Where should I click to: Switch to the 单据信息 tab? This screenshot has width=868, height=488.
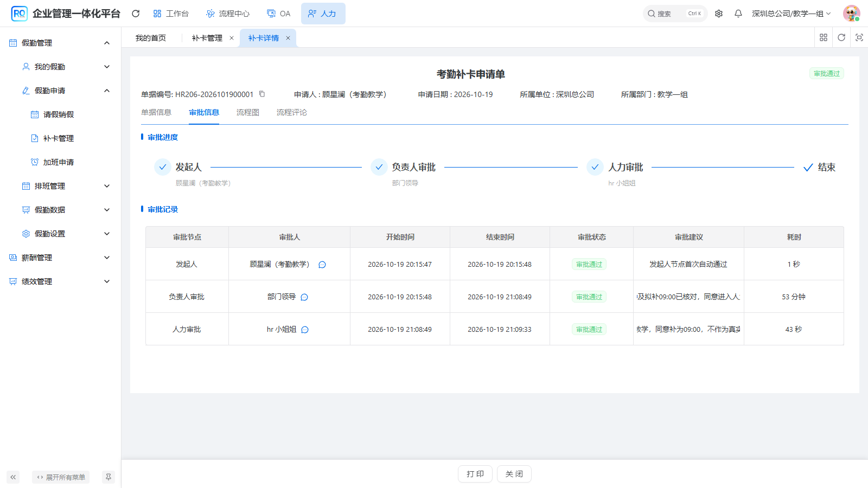(x=156, y=112)
